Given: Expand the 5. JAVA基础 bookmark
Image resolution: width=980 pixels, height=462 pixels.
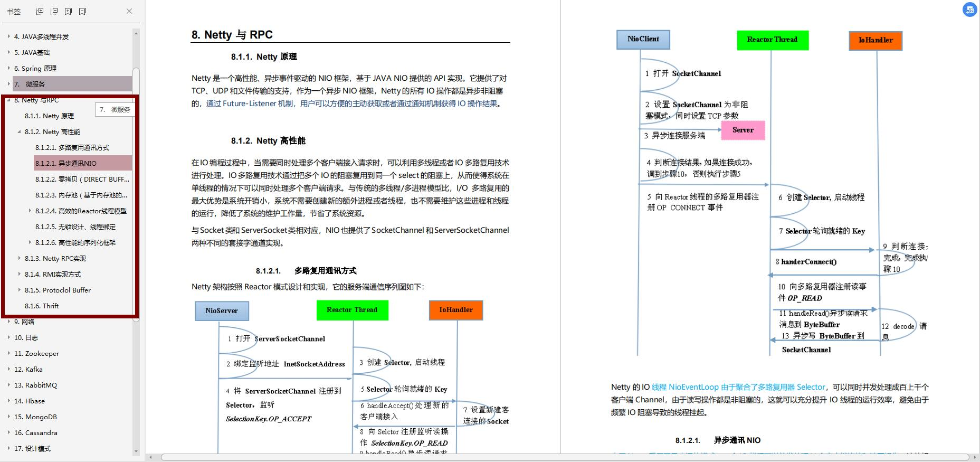Looking at the screenshot, I should click(x=8, y=52).
